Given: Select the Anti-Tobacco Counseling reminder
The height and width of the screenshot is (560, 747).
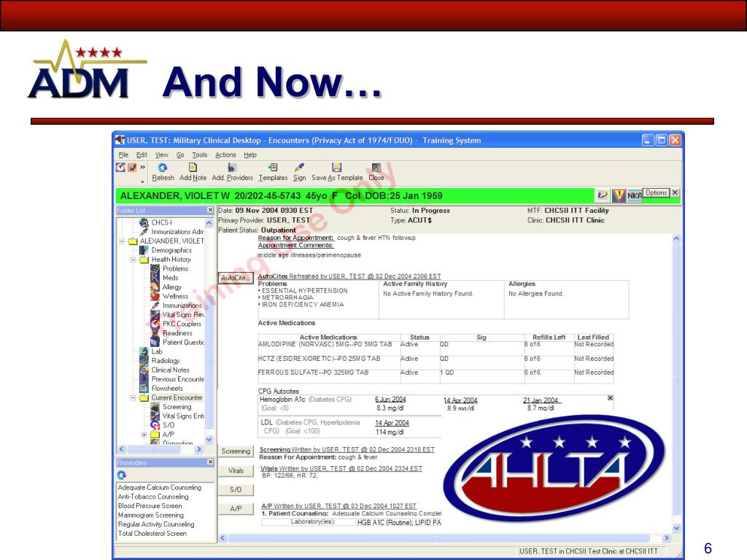Looking at the screenshot, I should 153,497.
